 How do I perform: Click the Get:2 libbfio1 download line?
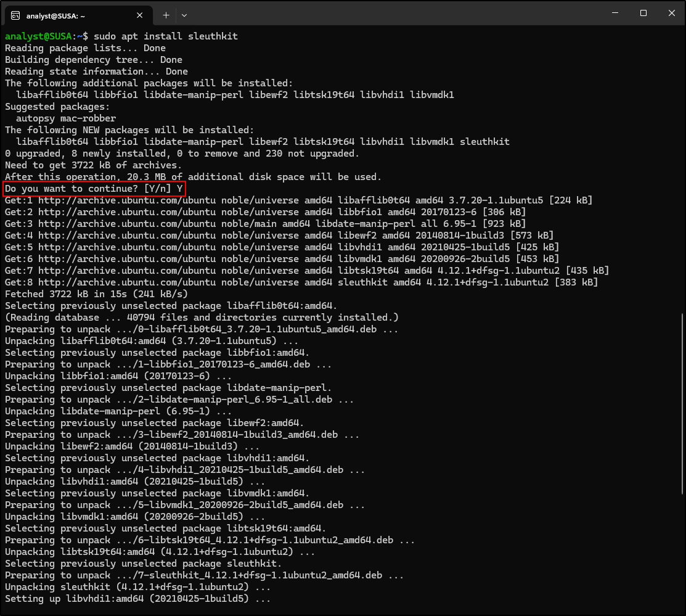(x=266, y=212)
